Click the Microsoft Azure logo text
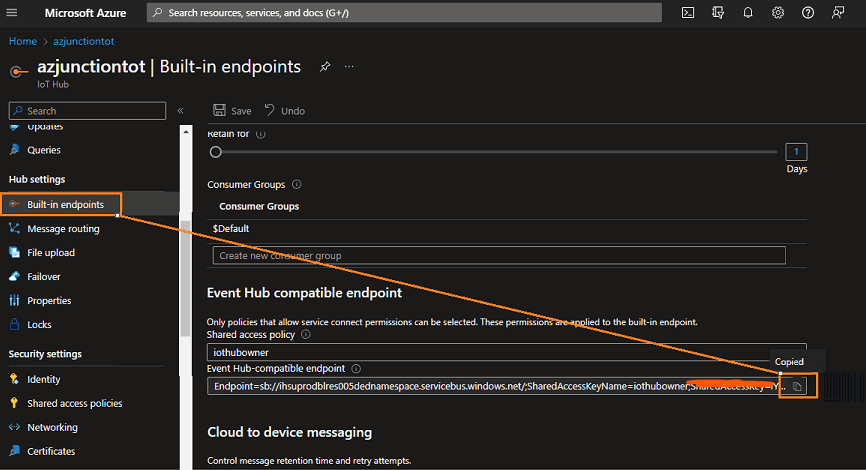The image size is (866, 470). pos(85,13)
